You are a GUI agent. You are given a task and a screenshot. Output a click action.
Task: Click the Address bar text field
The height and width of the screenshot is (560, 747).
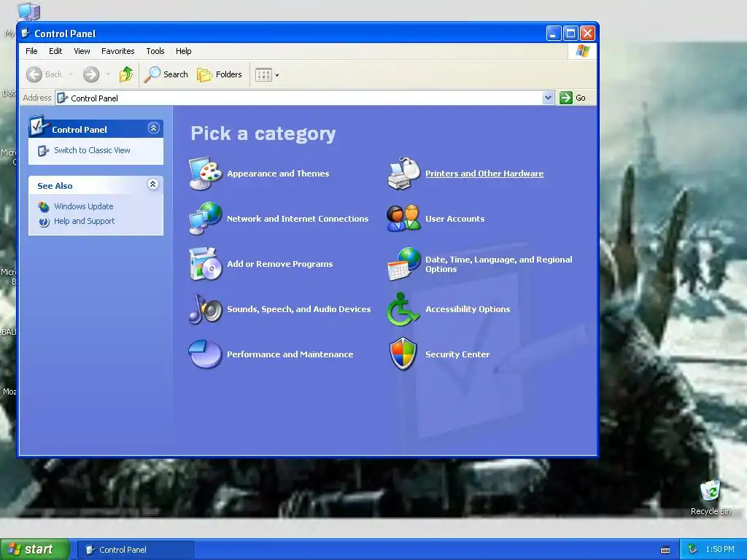[298, 98]
